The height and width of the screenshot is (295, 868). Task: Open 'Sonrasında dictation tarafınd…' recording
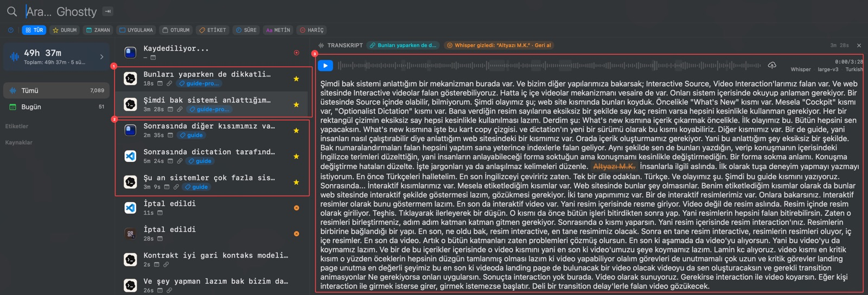[x=213, y=156]
